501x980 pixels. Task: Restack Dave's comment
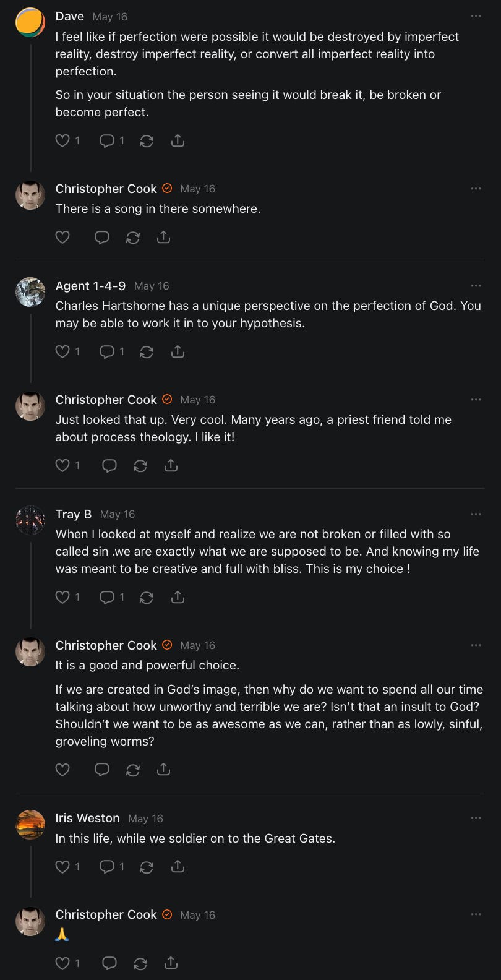[x=147, y=141]
